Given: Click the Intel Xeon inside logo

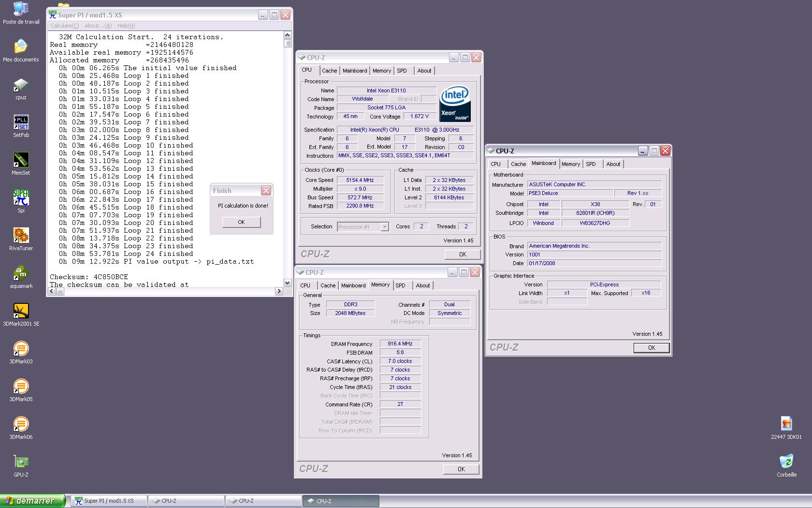Looking at the screenshot, I should tap(455, 104).
